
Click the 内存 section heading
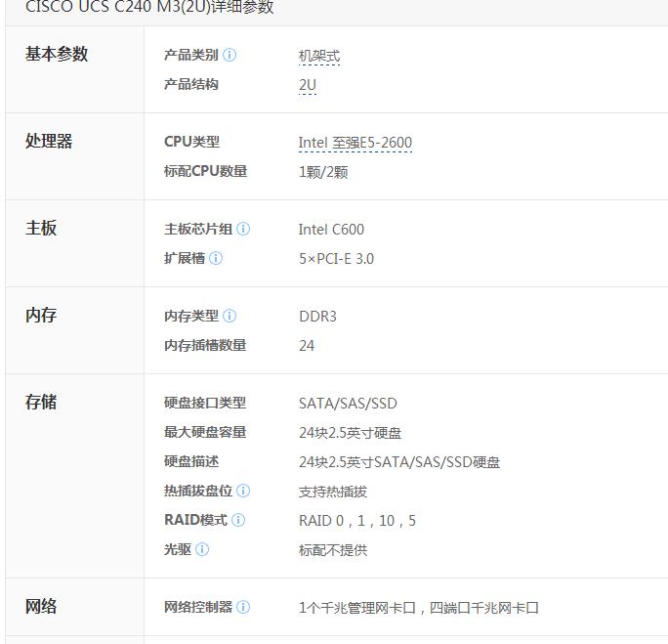41,316
